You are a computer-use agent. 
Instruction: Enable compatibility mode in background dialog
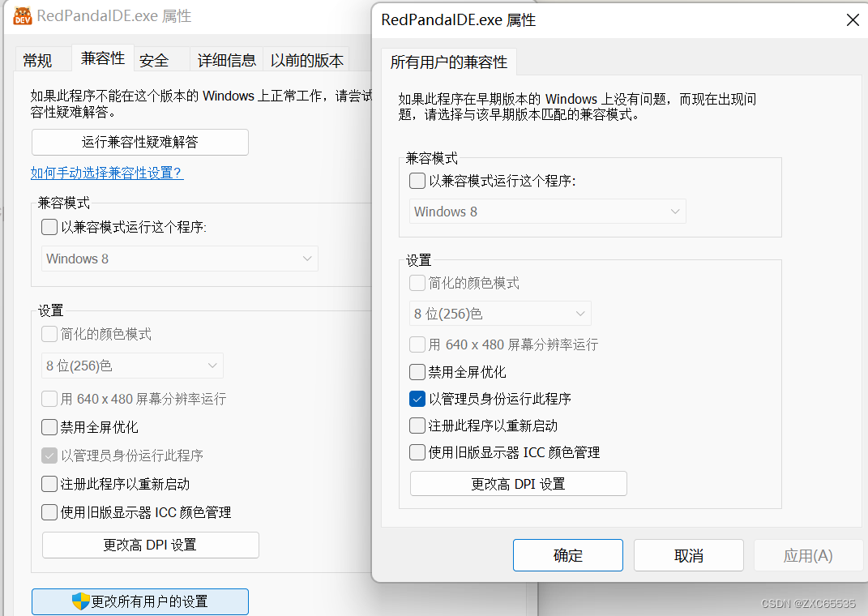click(x=48, y=227)
